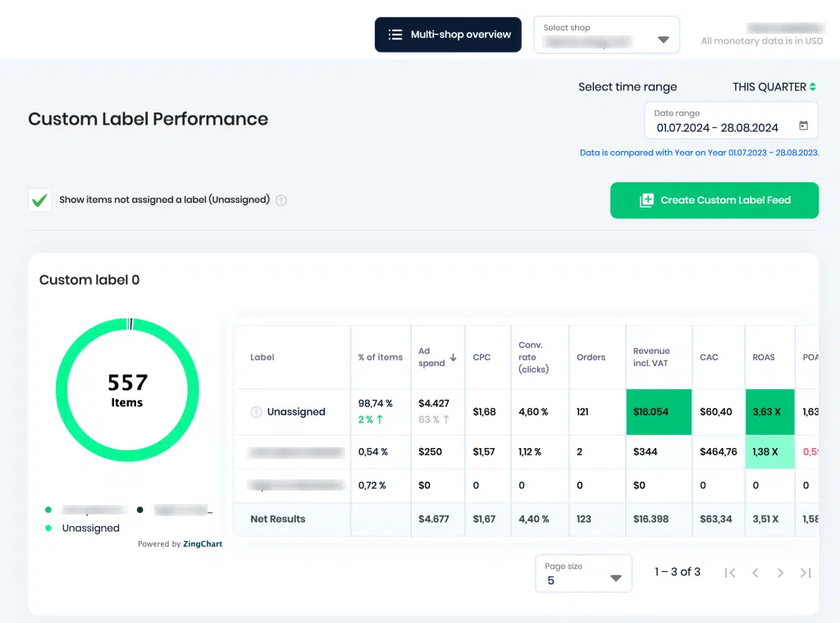840x623 pixels.
Task: Sort table by the Orders column header
Action: tap(591, 357)
